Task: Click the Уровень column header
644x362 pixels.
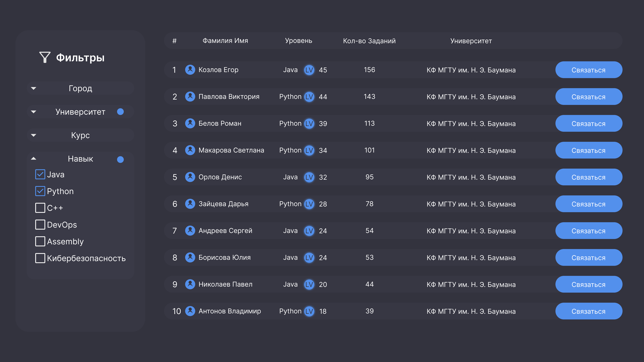Action: pos(299,41)
